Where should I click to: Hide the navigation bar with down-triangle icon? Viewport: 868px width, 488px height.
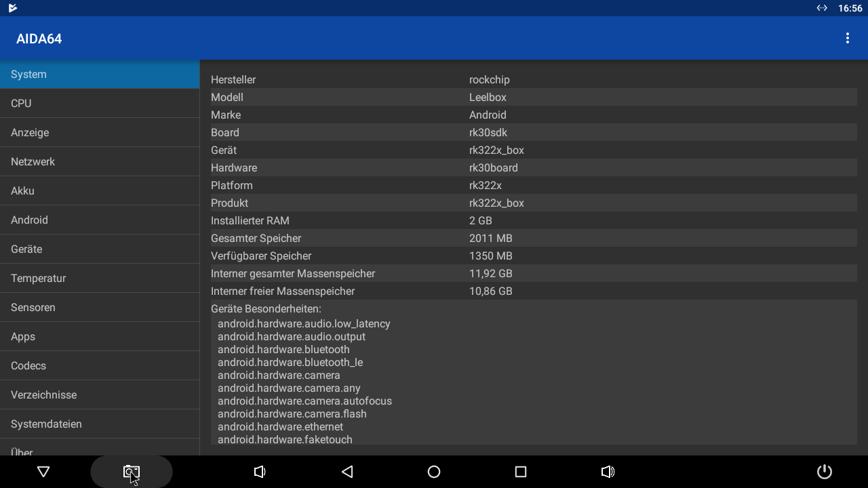(x=43, y=472)
